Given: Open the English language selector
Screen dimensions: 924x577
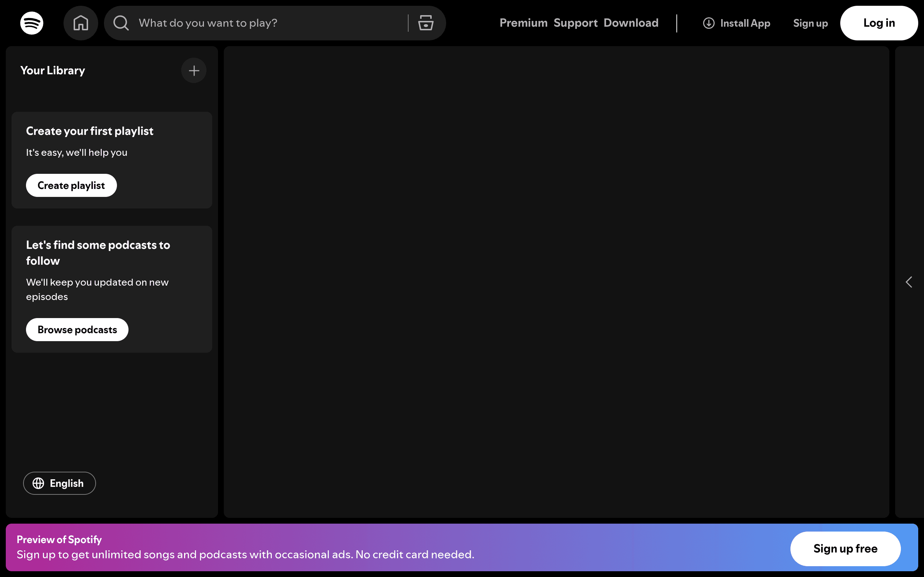Looking at the screenshot, I should pyautogui.click(x=59, y=483).
